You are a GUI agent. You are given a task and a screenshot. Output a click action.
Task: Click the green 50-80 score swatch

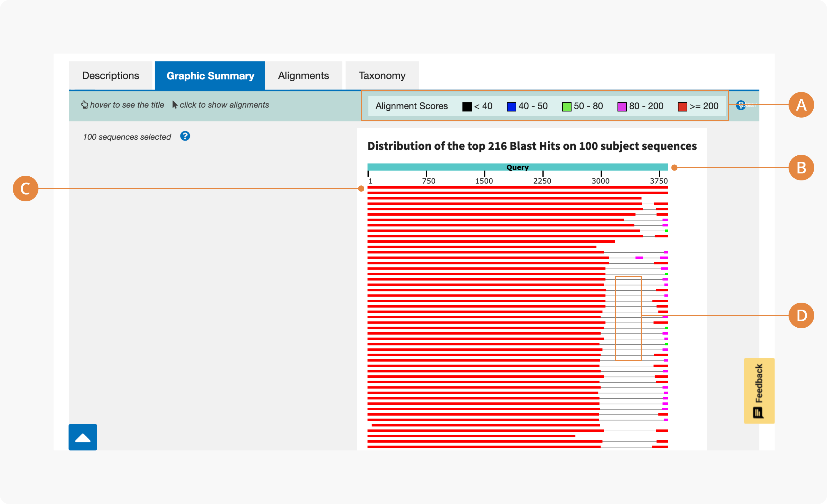567,107
